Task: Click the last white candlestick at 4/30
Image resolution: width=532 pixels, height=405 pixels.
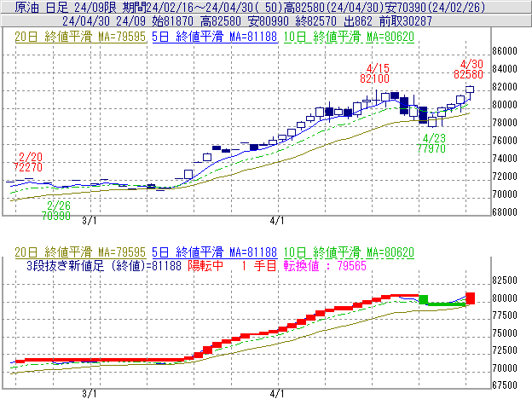Action: coord(470,90)
